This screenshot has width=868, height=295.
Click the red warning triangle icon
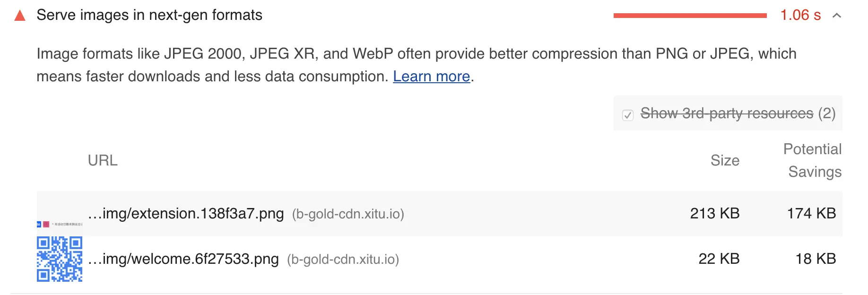(x=20, y=16)
